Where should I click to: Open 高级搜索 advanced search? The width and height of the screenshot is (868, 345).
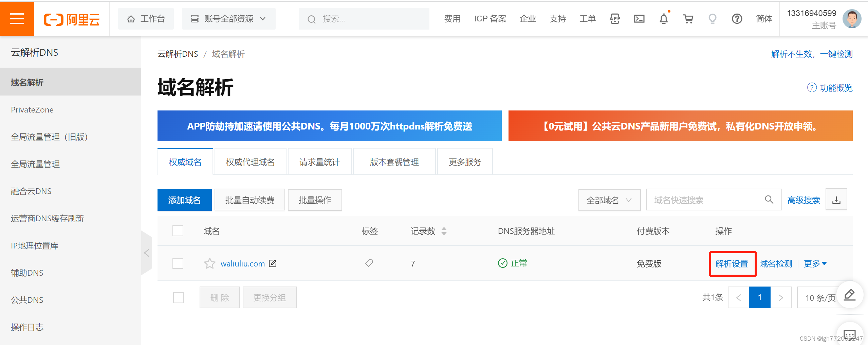(804, 200)
